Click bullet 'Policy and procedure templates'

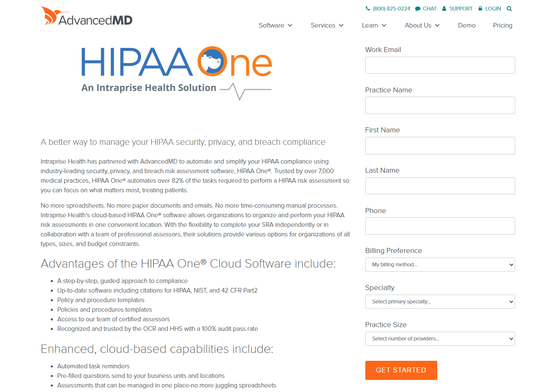(101, 300)
